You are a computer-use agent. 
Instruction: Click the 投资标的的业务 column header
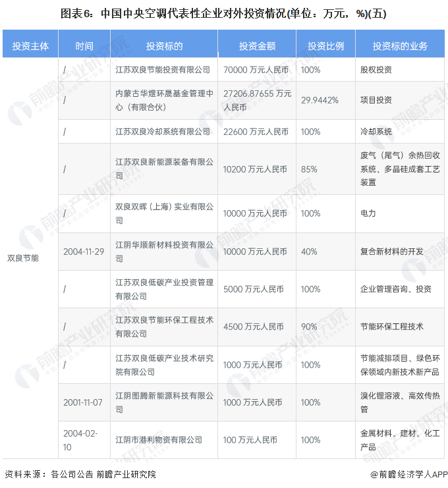(x=399, y=46)
